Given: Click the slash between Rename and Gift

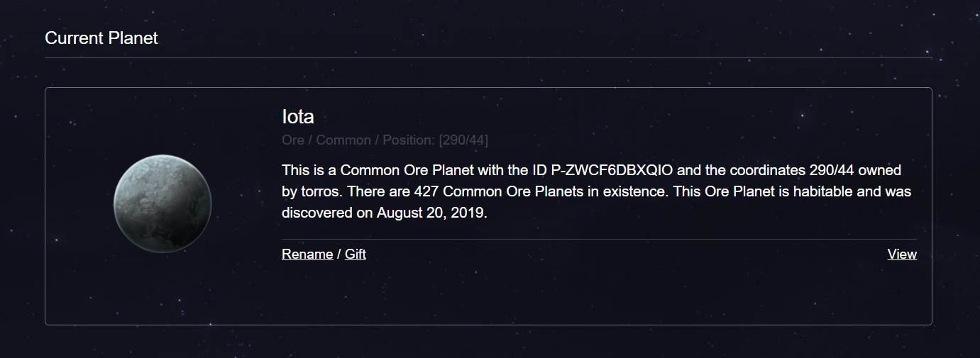Looking at the screenshot, I should 338,254.
